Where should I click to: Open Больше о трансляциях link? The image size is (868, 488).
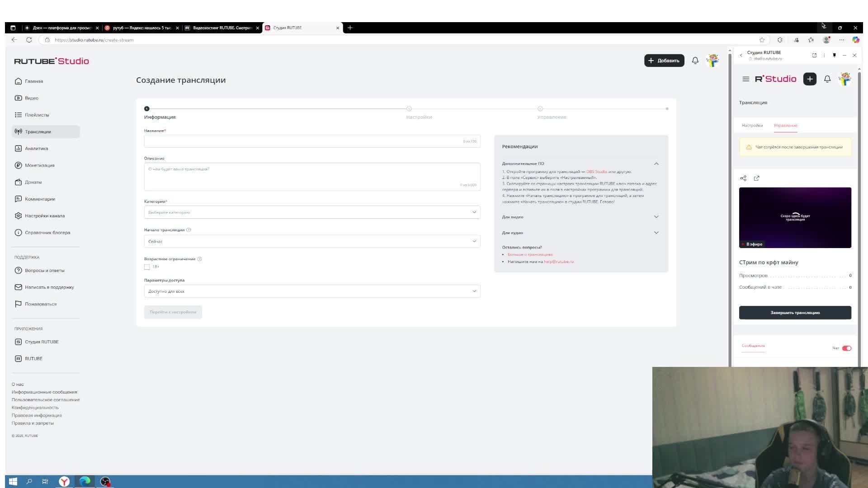click(530, 255)
